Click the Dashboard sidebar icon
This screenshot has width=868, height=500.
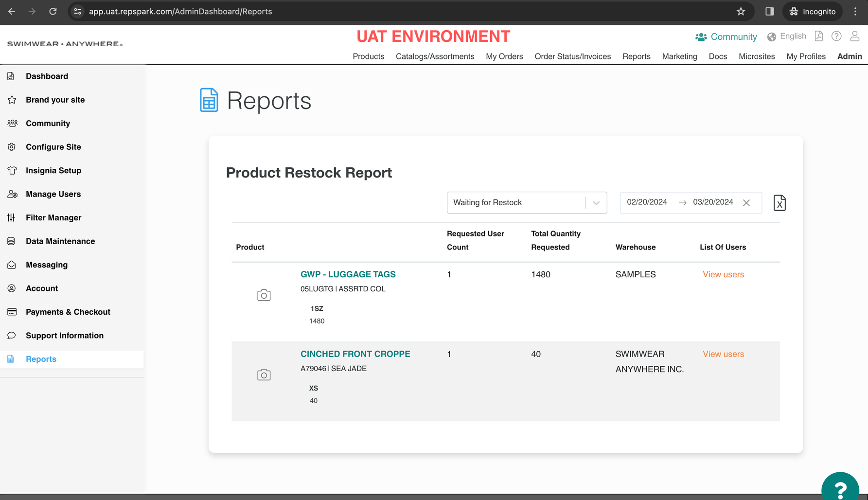[x=11, y=76]
